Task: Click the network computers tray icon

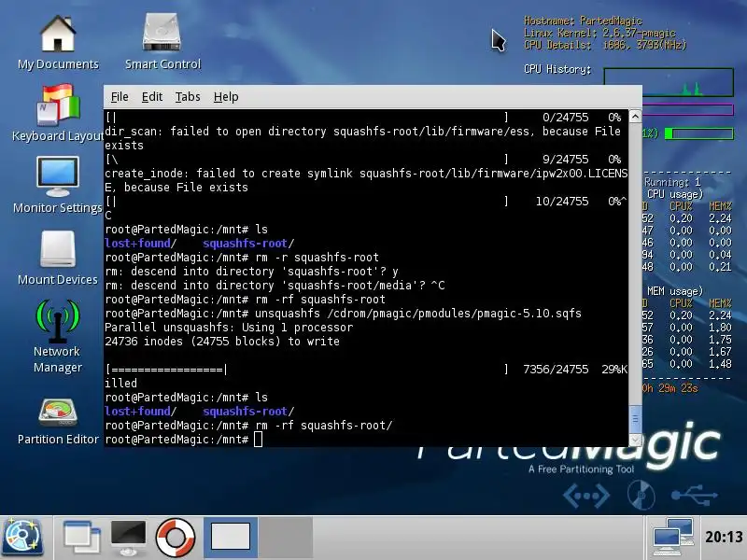Action: click(672, 539)
